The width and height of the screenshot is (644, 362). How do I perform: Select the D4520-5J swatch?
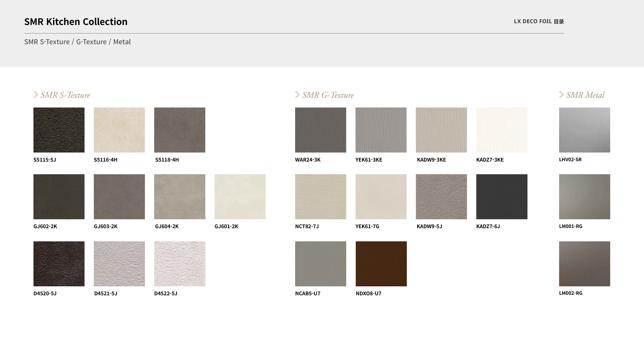tap(59, 264)
